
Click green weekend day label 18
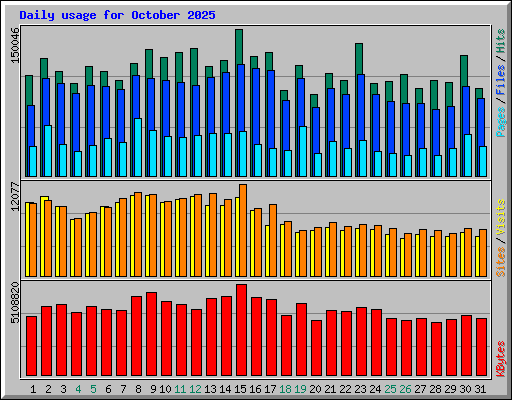tap(285, 389)
